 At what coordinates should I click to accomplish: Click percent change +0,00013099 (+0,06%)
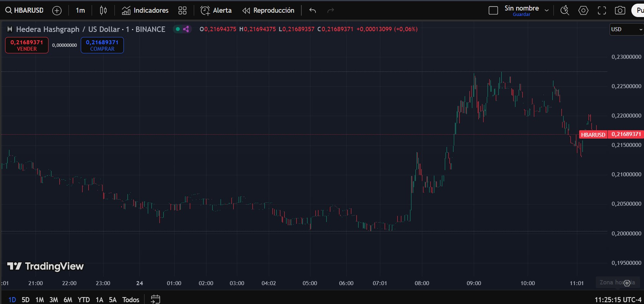[x=387, y=29]
